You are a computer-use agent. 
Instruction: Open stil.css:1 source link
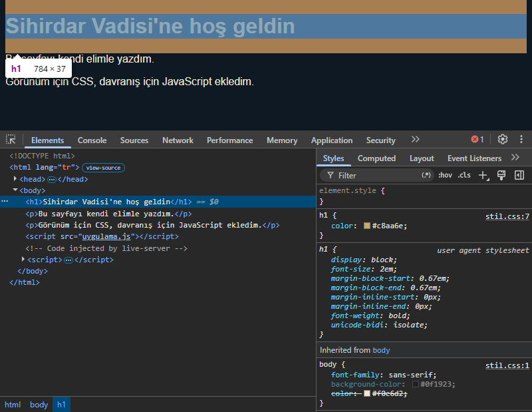[x=507, y=365]
